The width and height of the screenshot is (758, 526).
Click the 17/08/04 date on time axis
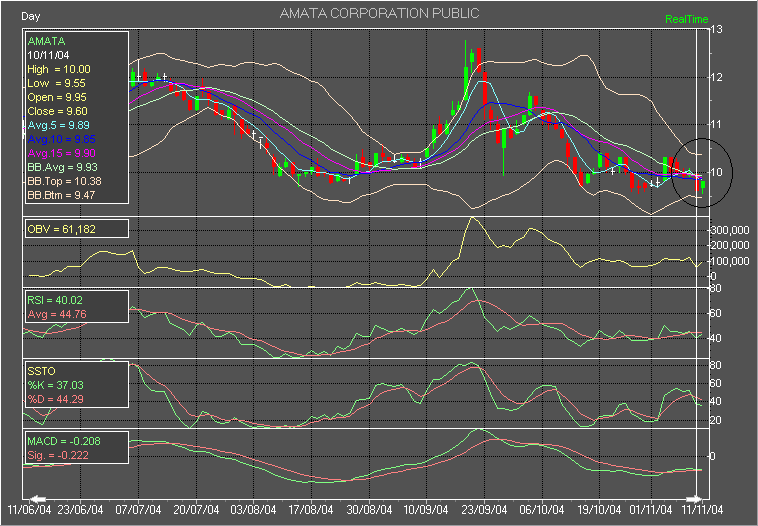(311, 510)
